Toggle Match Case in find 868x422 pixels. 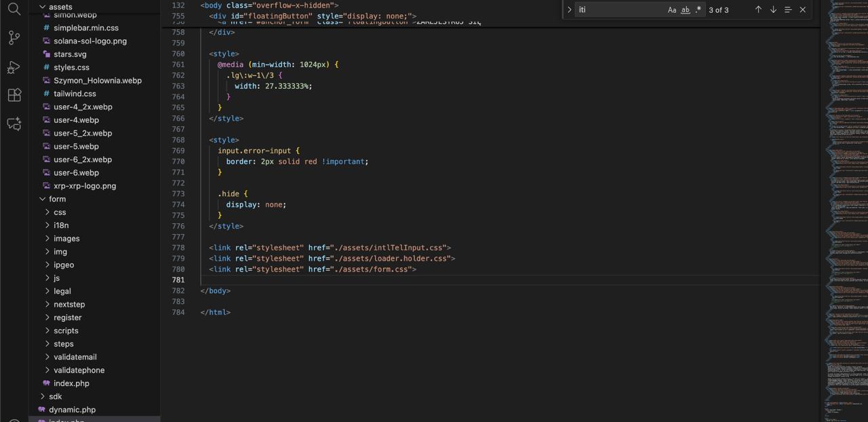(x=672, y=9)
